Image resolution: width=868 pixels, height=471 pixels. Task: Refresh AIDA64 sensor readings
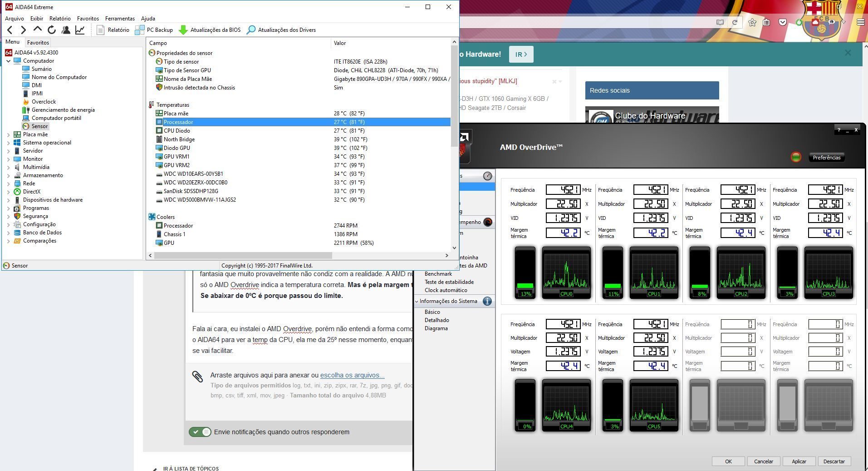coord(52,30)
